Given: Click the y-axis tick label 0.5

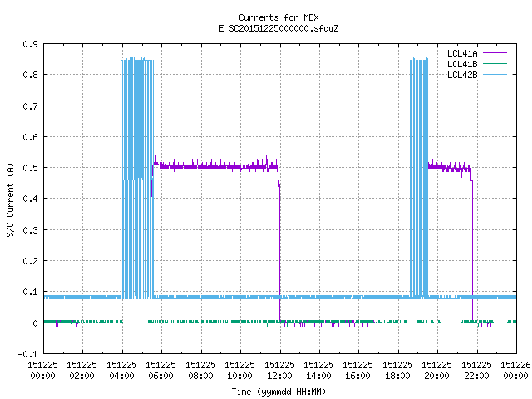Looking at the screenshot, I should [30, 168].
